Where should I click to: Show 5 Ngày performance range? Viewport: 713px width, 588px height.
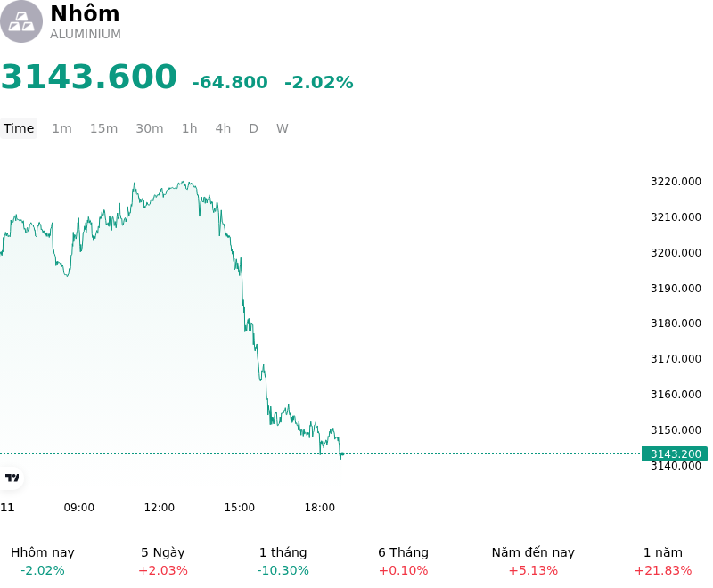coord(163,561)
